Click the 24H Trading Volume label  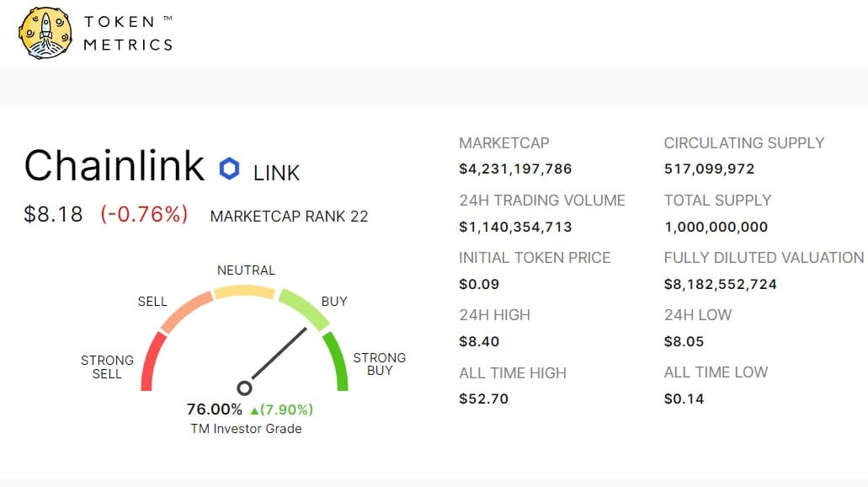click(542, 201)
